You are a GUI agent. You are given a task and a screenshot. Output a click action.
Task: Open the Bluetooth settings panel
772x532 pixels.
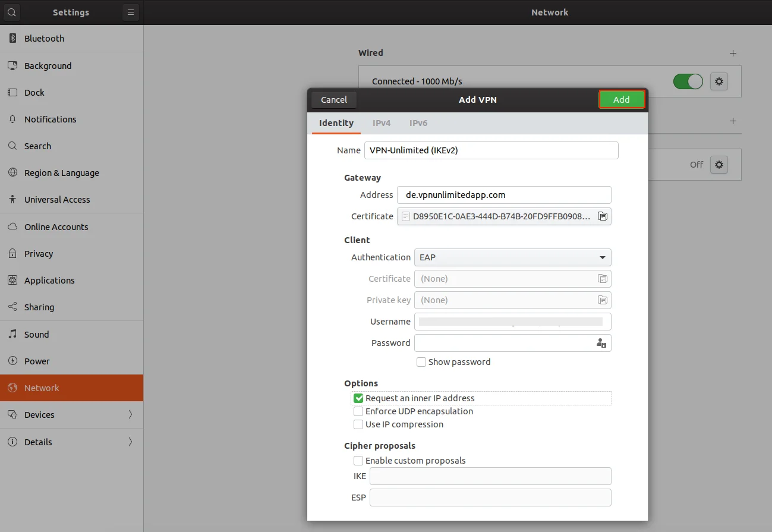coord(44,39)
